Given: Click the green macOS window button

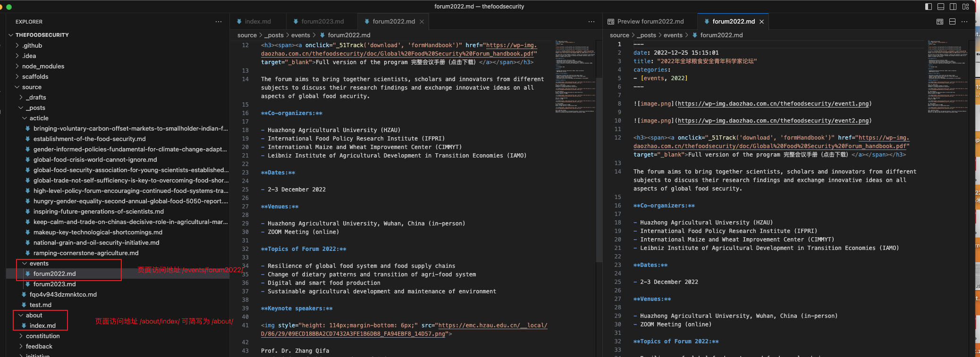Looking at the screenshot, I should 9,7.
